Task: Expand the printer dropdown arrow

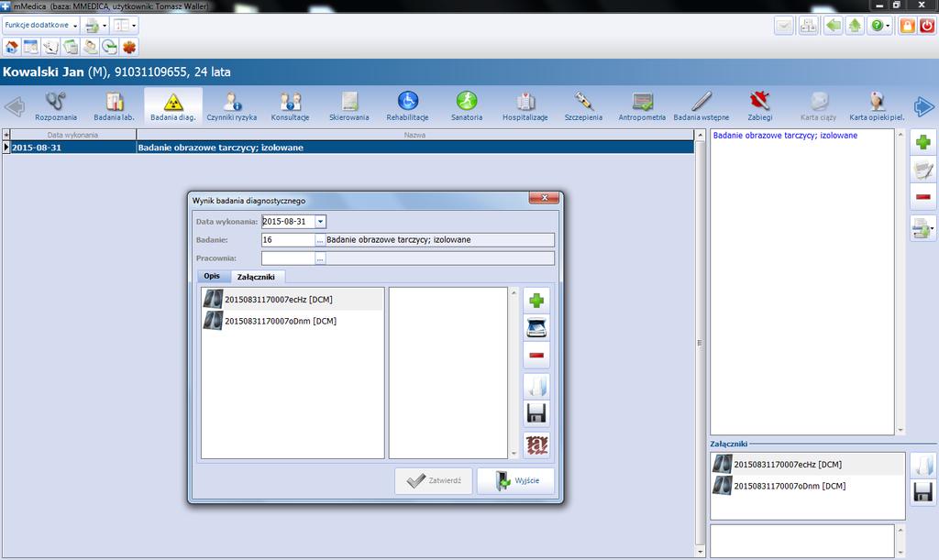Action: pyautogui.click(x=105, y=26)
